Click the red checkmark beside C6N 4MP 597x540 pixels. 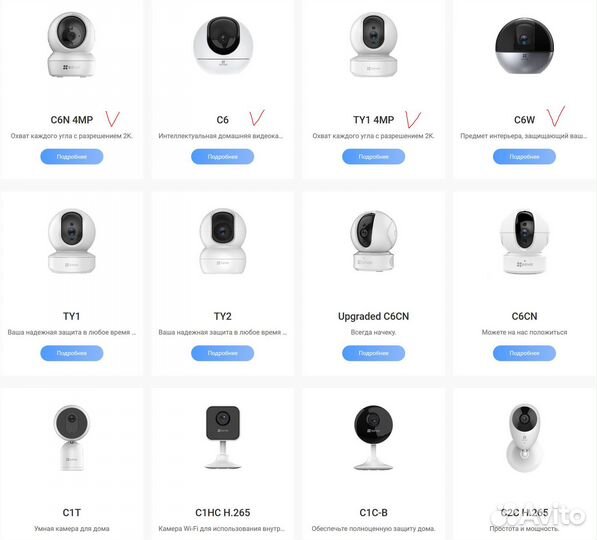click(x=113, y=119)
